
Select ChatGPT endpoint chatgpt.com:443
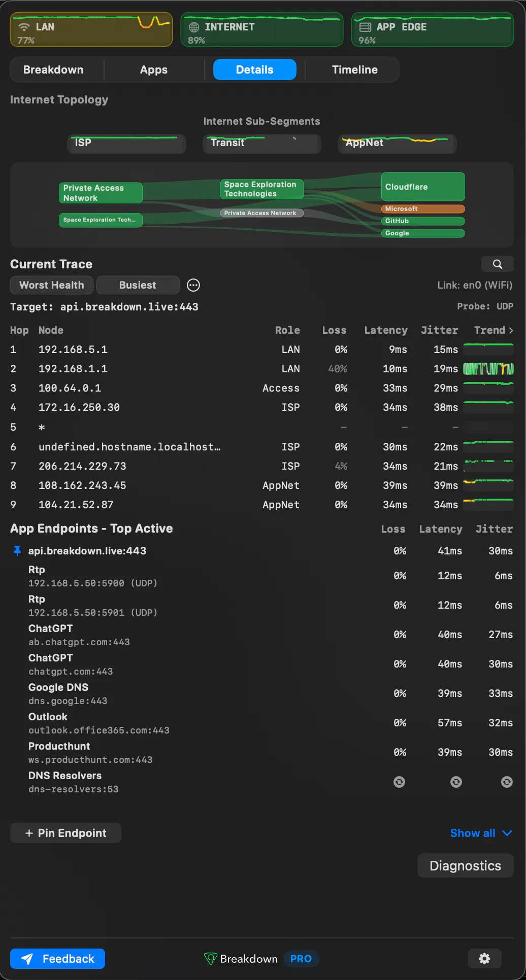click(261, 664)
